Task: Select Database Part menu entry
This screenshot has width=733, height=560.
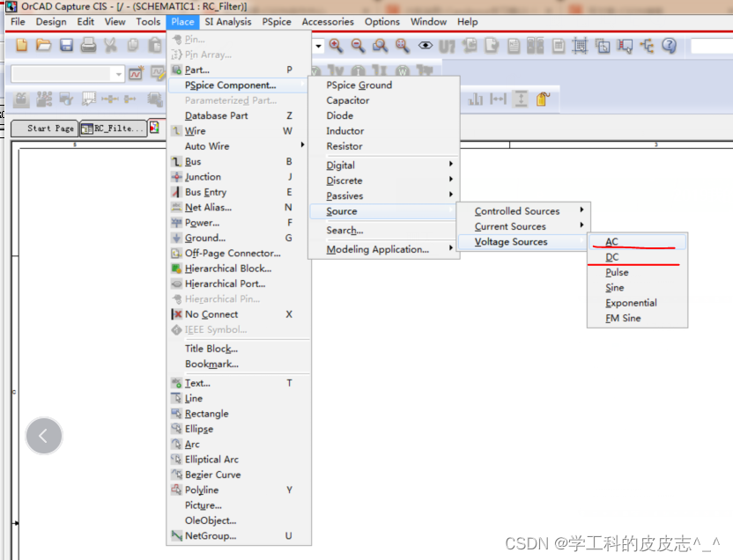Action: pos(239,116)
